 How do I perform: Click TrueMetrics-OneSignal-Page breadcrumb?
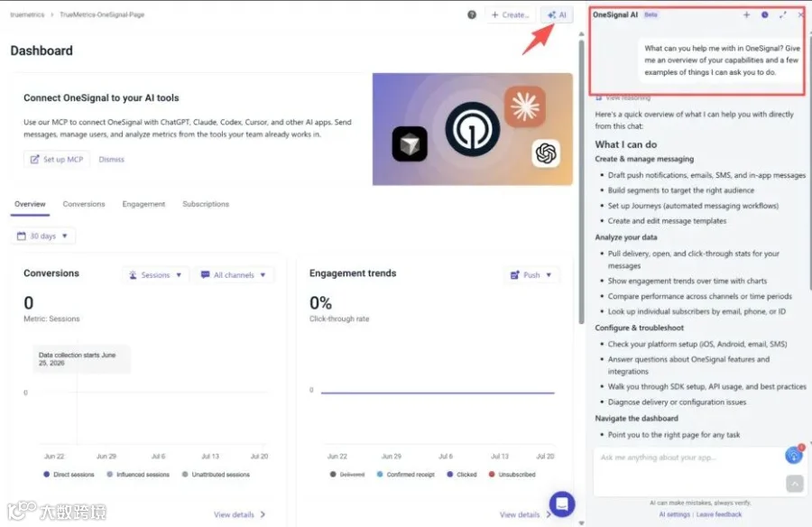102,14
